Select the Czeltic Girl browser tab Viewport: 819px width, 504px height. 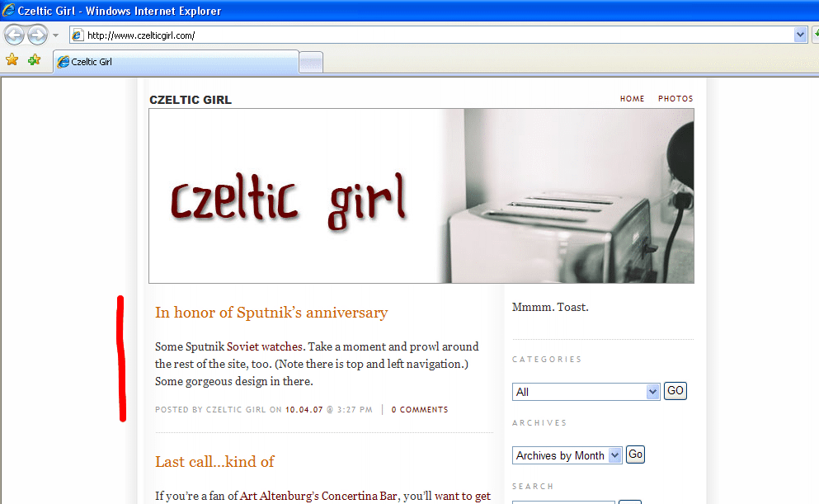pos(175,62)
